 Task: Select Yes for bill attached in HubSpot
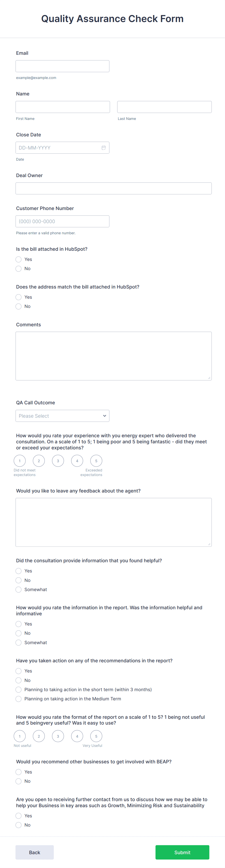[x=18, y=259]
